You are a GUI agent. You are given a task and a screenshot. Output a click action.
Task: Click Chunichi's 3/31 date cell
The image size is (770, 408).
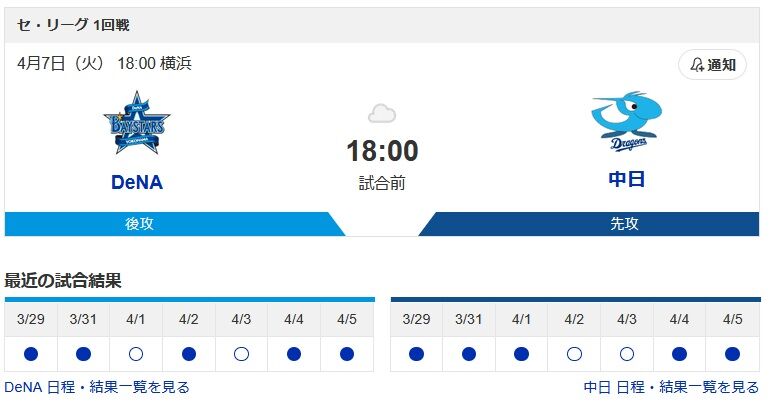coord(468,320)
